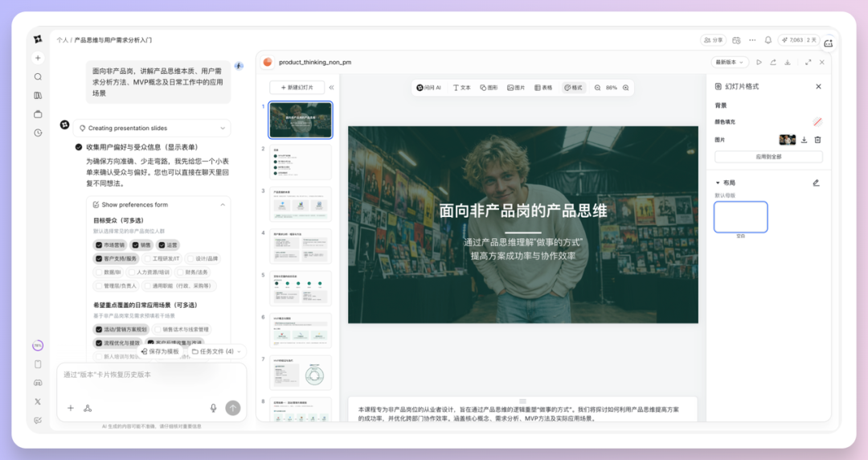This screenshot has height=460, width=868.
Task: Click the search icon in left sidebar
Action: pyautogui.click(x=38, y=76)
